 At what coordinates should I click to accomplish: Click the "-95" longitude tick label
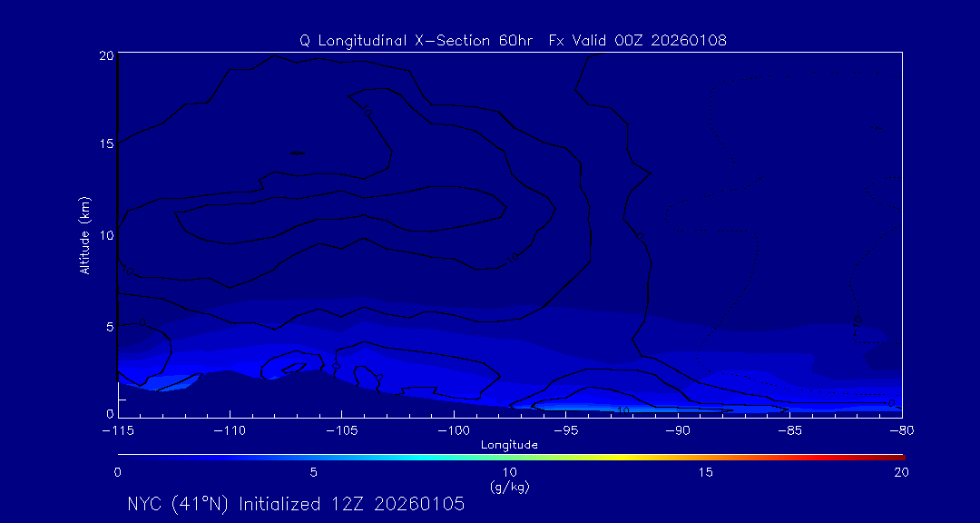565,431
